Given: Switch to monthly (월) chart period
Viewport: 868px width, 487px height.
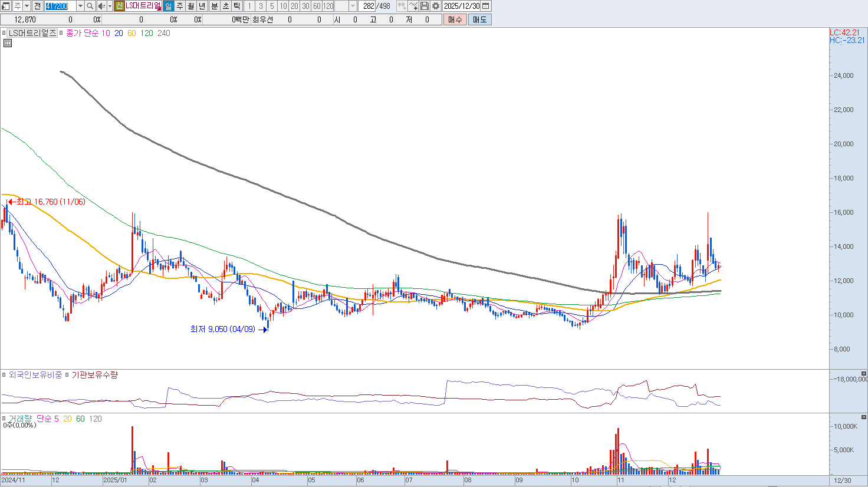Looking at the screenshot, I should coord(191,6).
